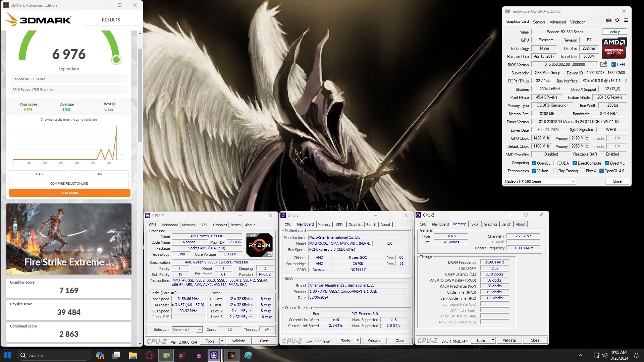Open the GPU-Z hamburger menu

point(626,20)
